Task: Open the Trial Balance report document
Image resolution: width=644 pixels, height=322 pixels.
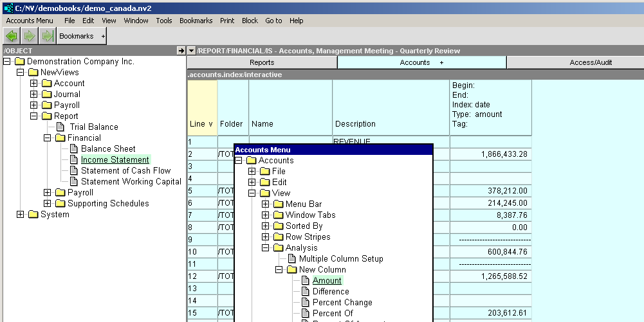Action: 94,127
